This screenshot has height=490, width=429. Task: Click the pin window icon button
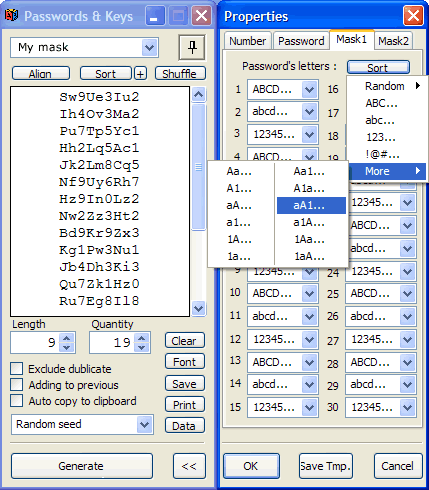(x=192, y=47)
